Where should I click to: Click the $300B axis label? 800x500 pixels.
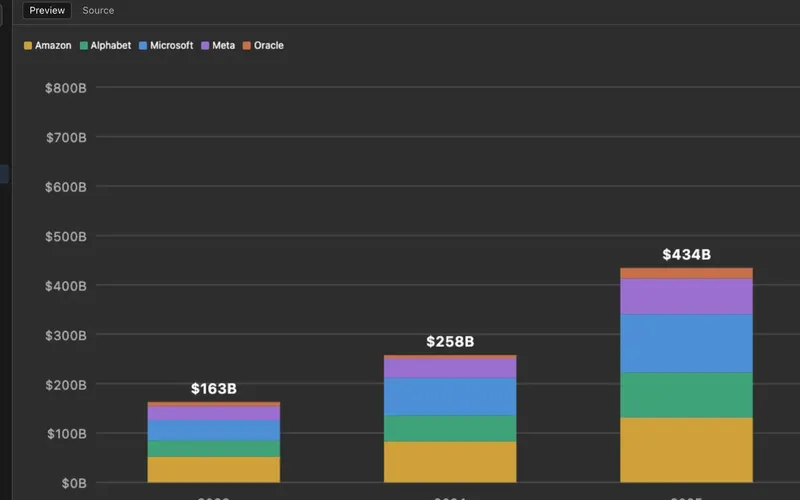click(66, 336)
